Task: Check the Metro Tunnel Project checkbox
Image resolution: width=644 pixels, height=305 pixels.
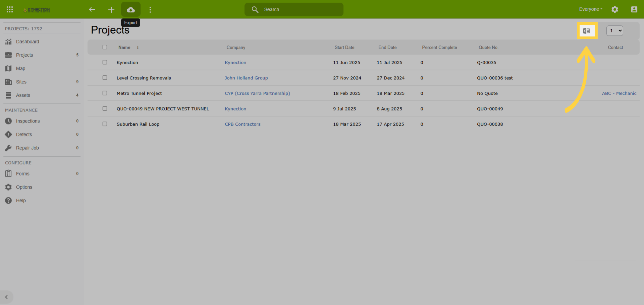Action: 105,93
